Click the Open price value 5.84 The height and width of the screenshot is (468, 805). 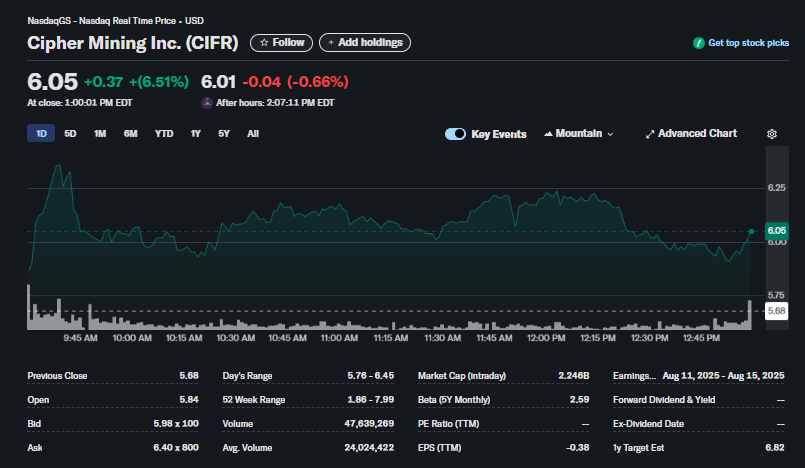189,400
